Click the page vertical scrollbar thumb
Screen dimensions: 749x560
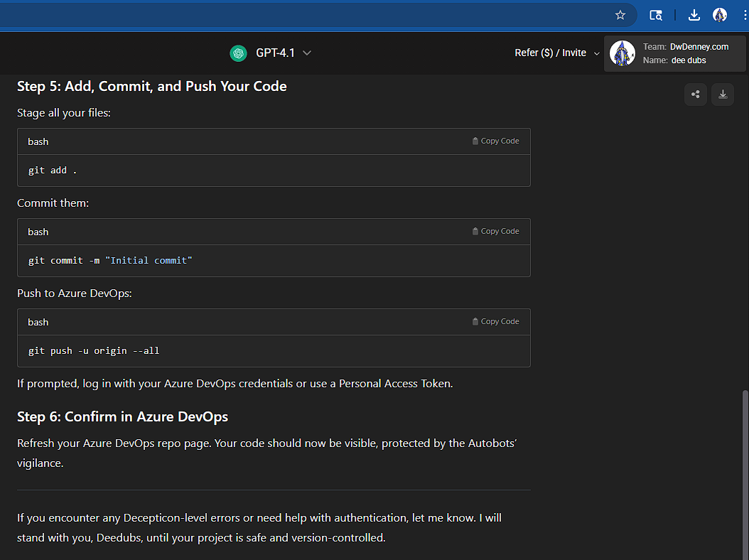pyautogui.click(x=745, y=475)
